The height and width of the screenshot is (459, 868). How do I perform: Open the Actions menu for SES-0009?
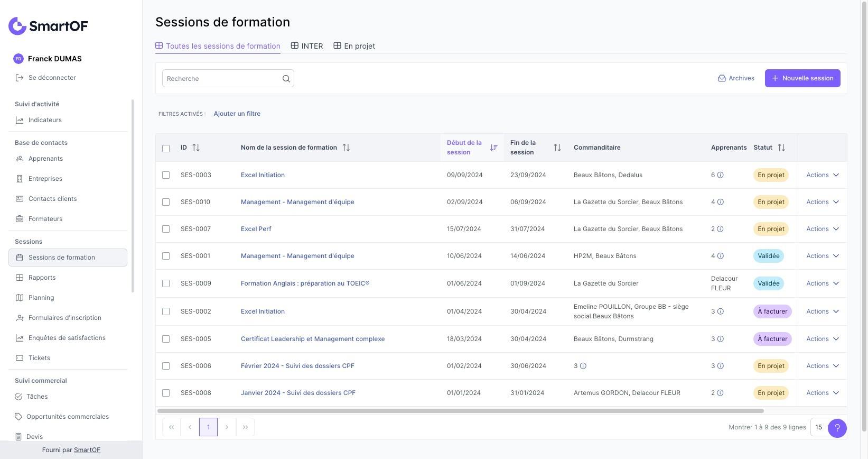pyautogui.click(x=822, y=283)
